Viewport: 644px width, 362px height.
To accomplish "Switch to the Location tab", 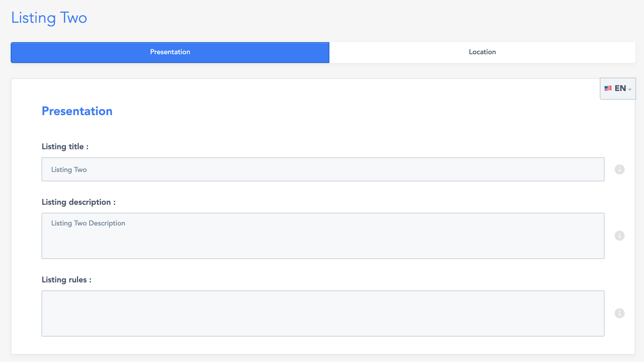I will (482, 52).
